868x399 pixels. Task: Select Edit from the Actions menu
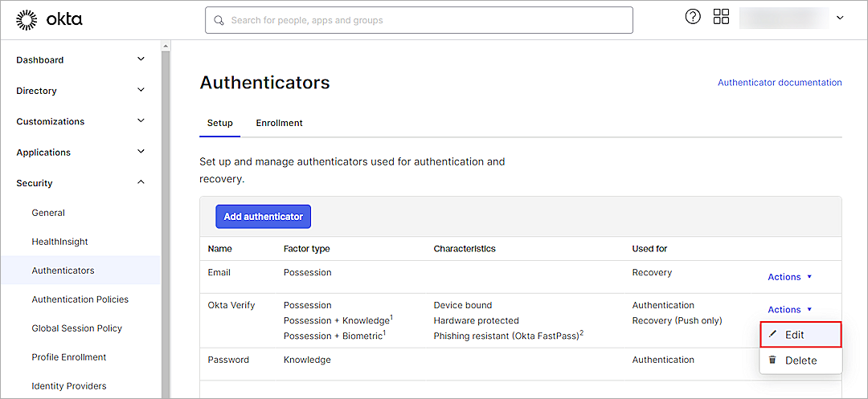(800, 335)
